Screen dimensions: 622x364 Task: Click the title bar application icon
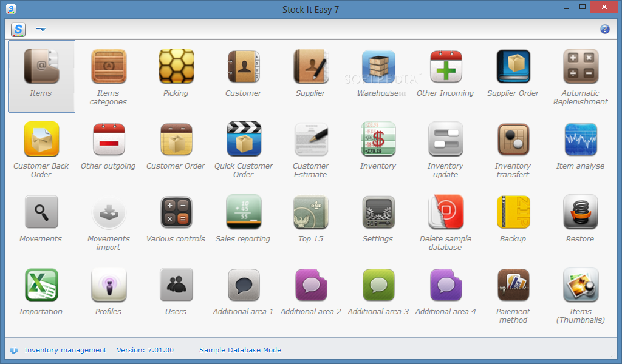coord(11,8)
